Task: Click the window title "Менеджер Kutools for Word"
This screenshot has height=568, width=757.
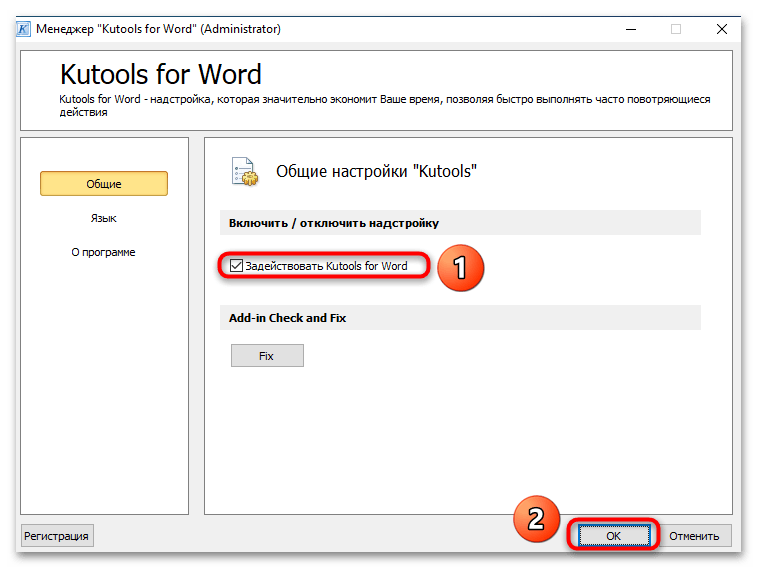Action: click(x=158, y=29)
